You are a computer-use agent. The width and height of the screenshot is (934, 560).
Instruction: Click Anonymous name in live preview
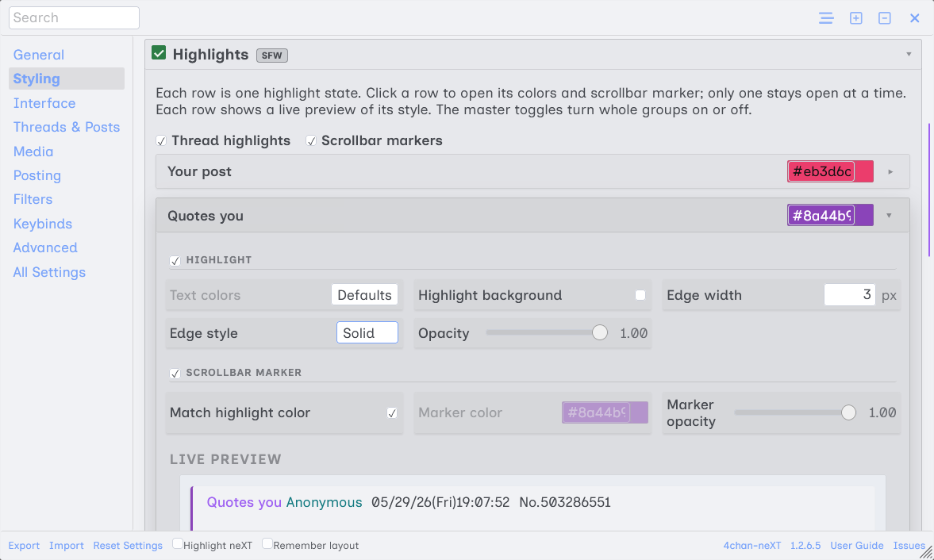(324, 502)
